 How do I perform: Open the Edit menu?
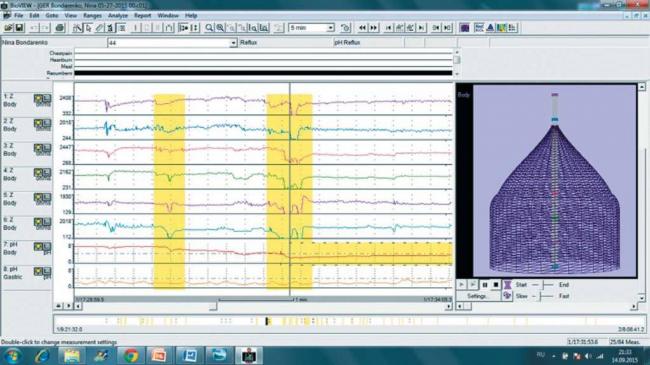(34, 15)
